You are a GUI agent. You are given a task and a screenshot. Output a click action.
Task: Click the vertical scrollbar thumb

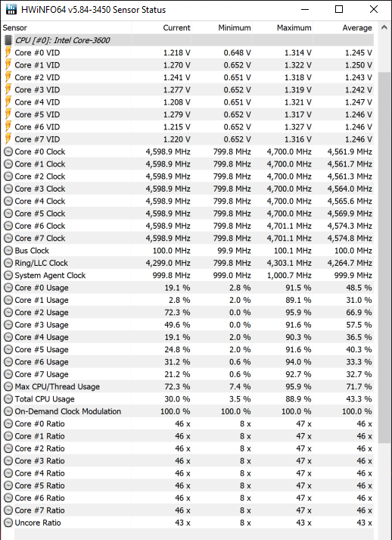tap(384, 258)
